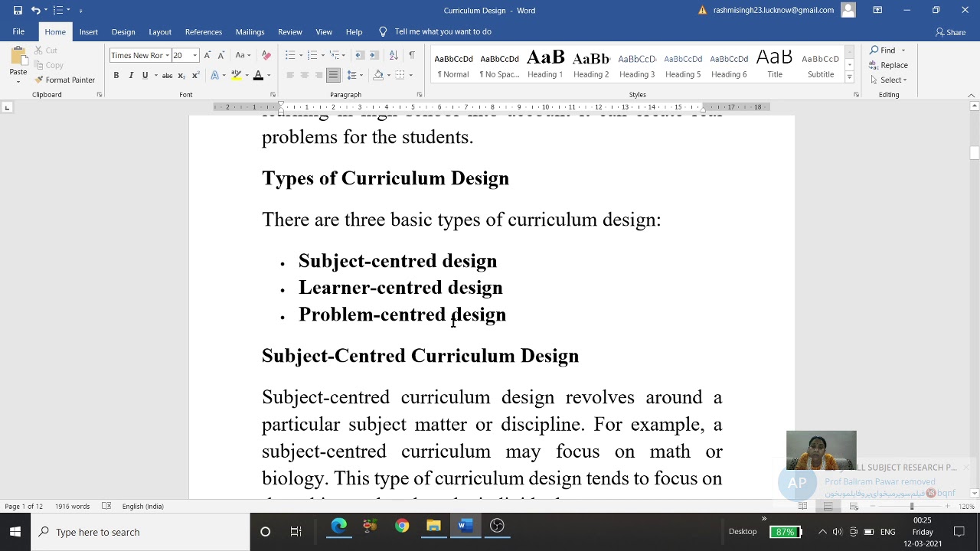Collapse the ribbon with the chevron

[972, 95]
